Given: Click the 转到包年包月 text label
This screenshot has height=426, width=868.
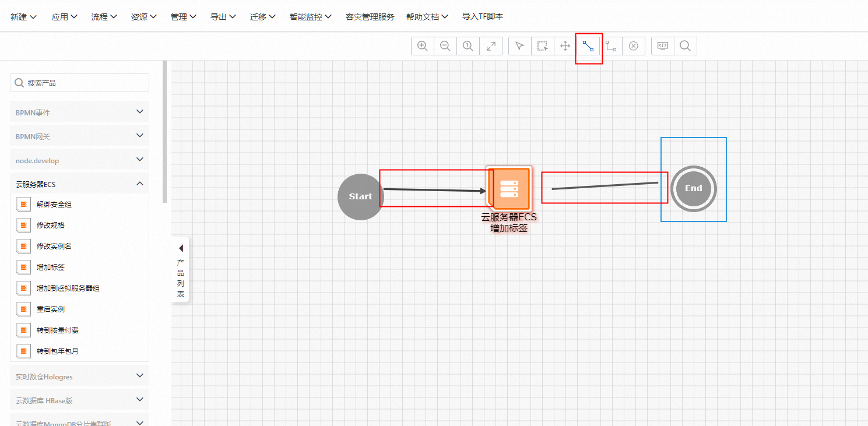Looking at the screenshot, I should pyautogui.click(x=58, y=351).
